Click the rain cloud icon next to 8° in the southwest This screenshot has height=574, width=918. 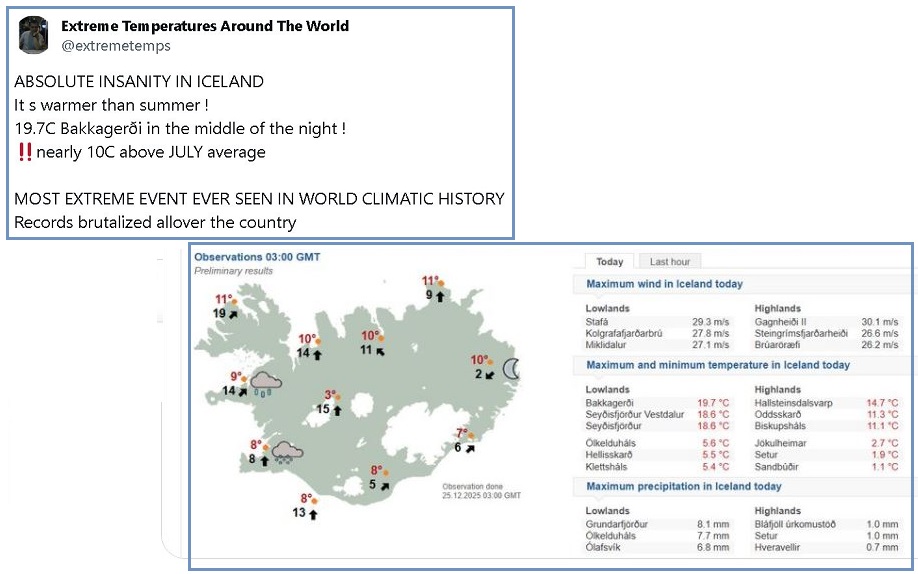pyautogui.click(x=287, y=453)
